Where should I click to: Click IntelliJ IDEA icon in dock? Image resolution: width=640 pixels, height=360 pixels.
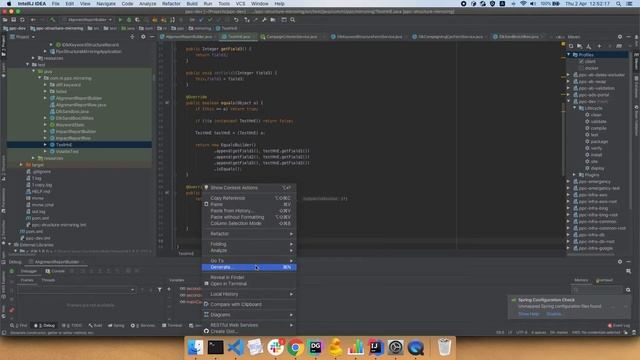coord(376,347)
